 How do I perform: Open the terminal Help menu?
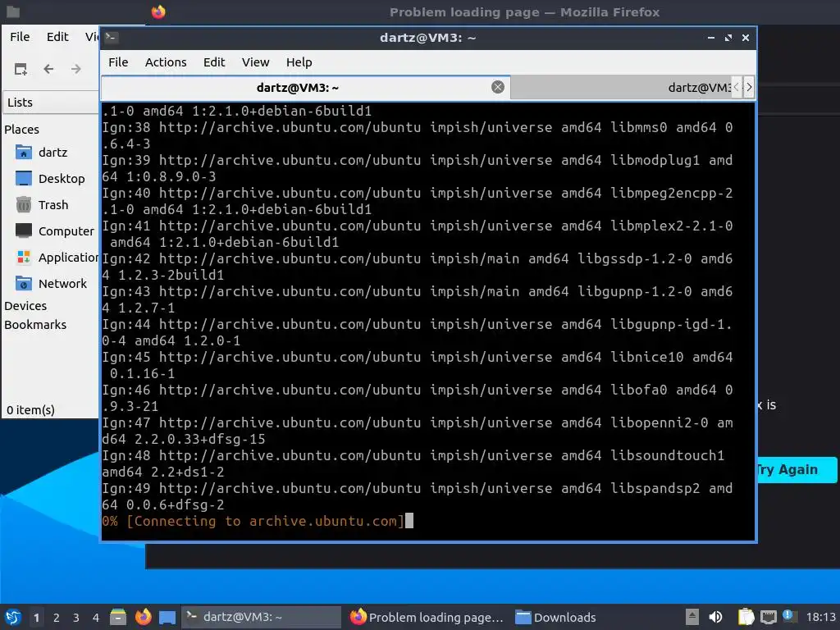pyautogui.click(x=299, y=62)
